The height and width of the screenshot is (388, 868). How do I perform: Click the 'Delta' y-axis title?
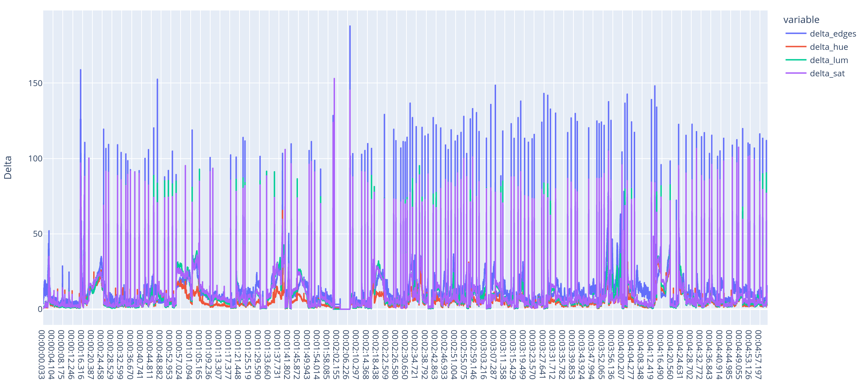[x=8, y=168]
